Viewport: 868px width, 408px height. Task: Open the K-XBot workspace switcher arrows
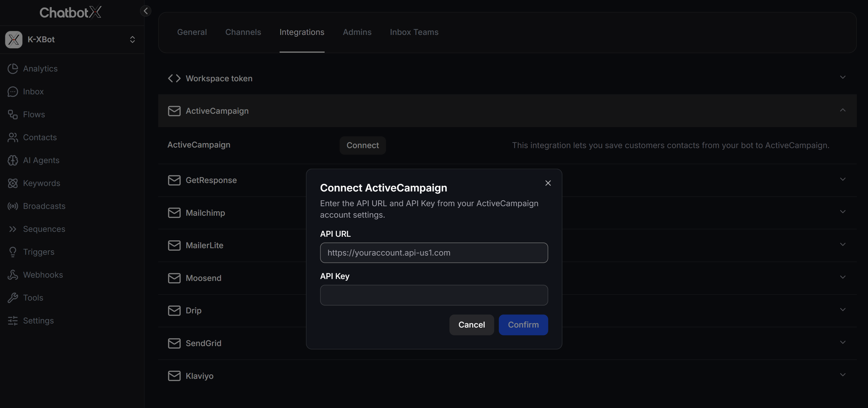tap(132, 40)
